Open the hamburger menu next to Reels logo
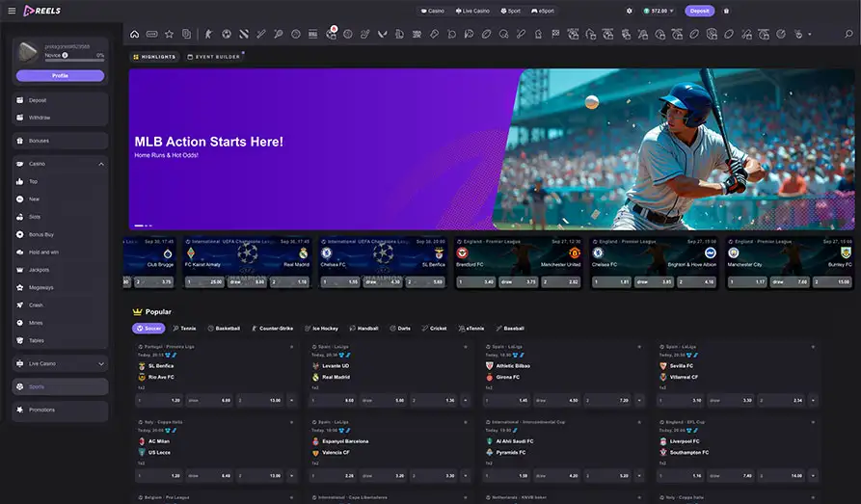The height and width of the screenshot is (504, 861). pos(12,11)
